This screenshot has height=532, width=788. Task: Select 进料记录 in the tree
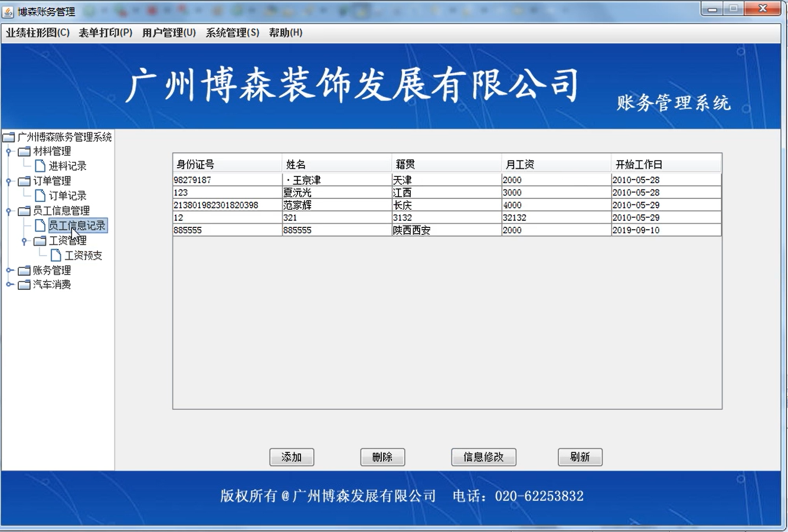point(67,167)
